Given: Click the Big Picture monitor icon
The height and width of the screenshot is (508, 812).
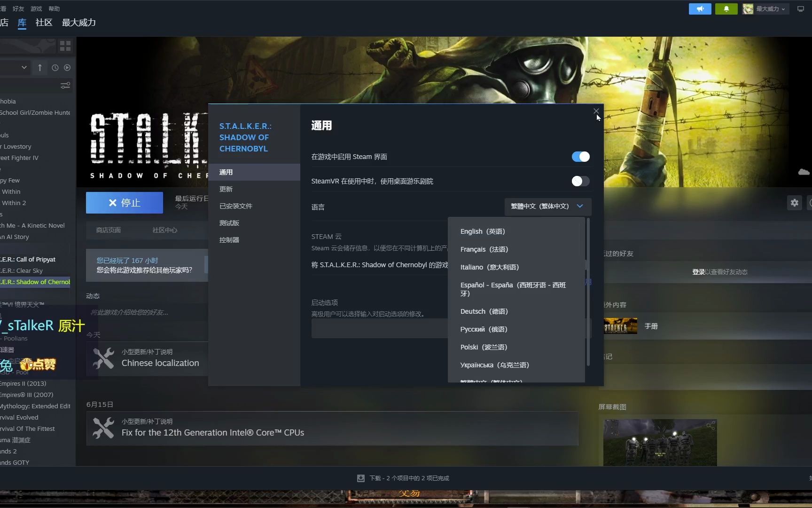Looking at the screenshot, I should click(801, 9).
